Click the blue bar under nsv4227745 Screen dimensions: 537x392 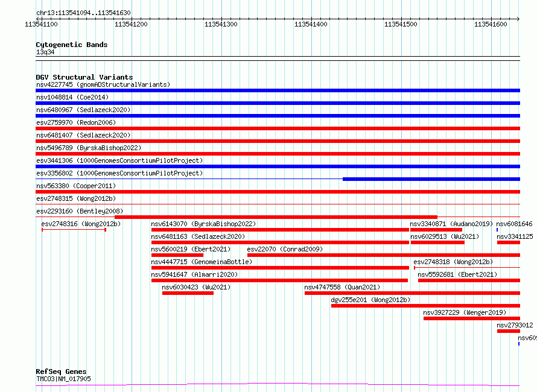tap(278, 90)
